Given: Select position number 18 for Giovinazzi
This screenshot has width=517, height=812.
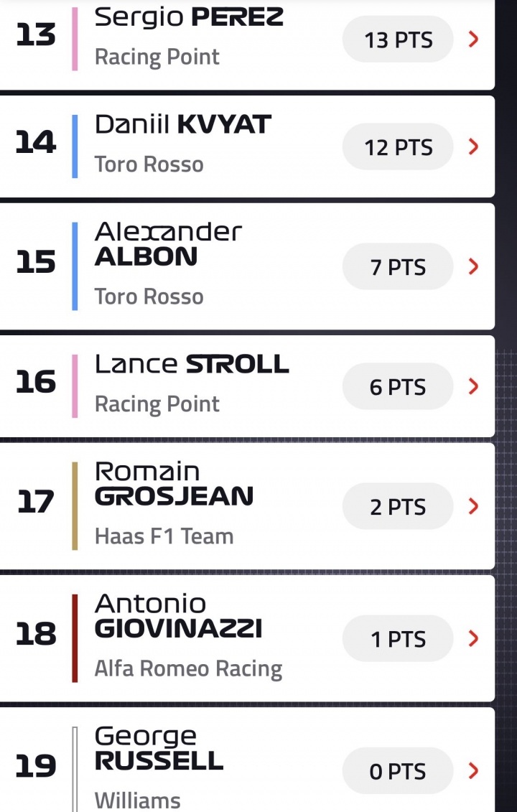Looking at the screenshot, I should [x=35, y=633].
